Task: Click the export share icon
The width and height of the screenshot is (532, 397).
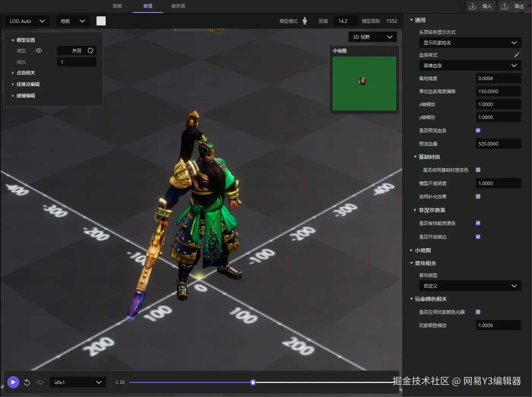Action: click(505, 6)
